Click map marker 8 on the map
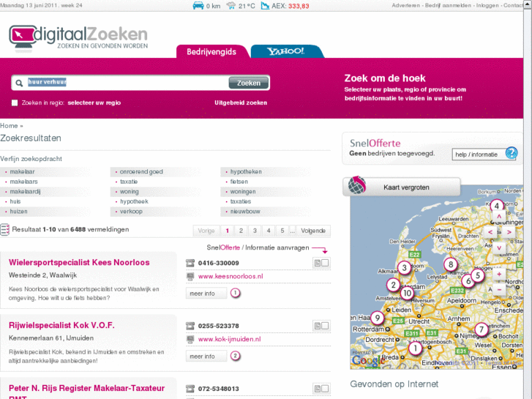Image resolution: width=532 pixels, height=399 pixels. pos(451,264)
